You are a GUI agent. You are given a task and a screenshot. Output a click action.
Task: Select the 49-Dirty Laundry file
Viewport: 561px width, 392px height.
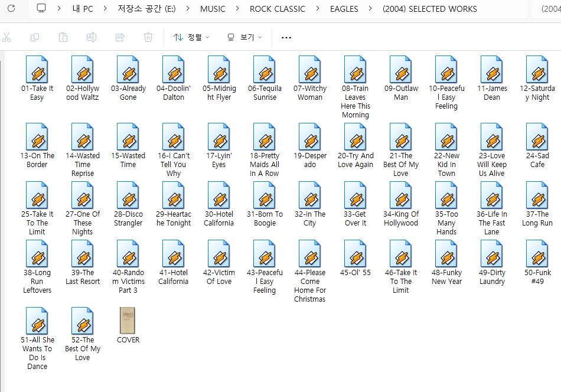click(492, 254)
